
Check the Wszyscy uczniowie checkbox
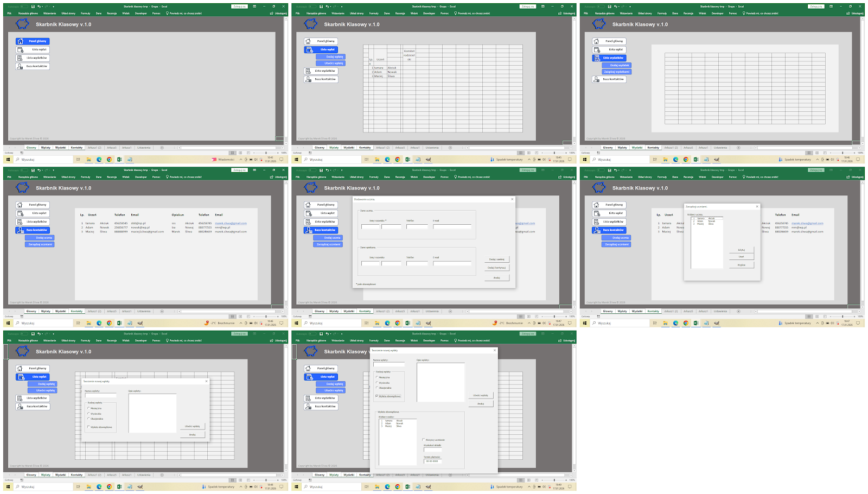tap(424, 440)
